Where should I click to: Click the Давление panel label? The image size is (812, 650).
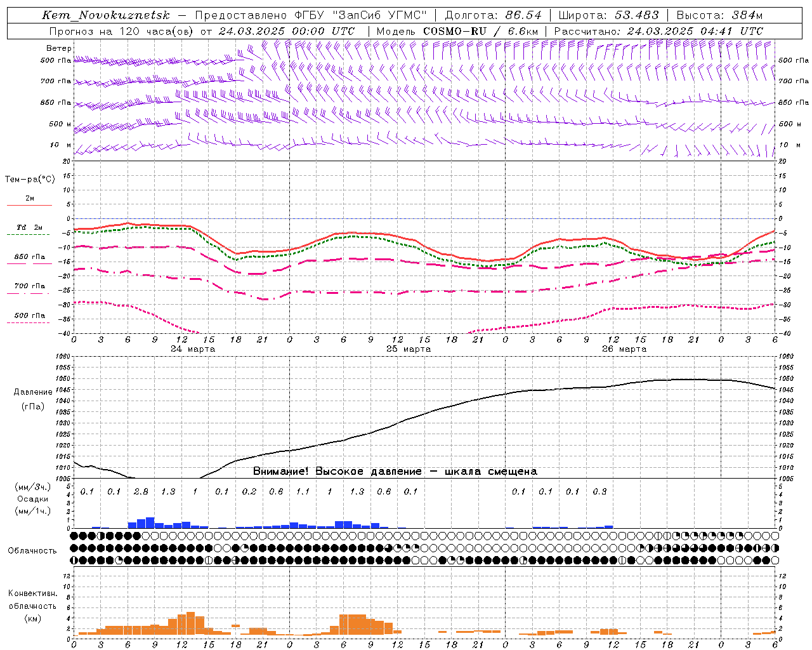[x=33, y=392]
